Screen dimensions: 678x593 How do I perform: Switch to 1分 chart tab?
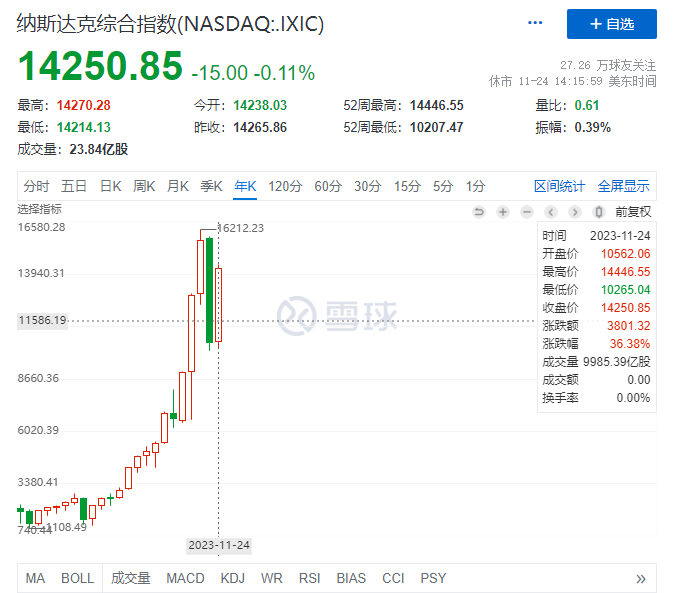[475, 186]
